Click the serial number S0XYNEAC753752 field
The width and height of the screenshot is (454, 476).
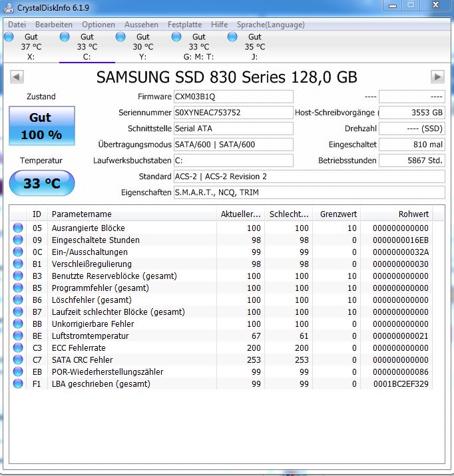click(234, 113)
